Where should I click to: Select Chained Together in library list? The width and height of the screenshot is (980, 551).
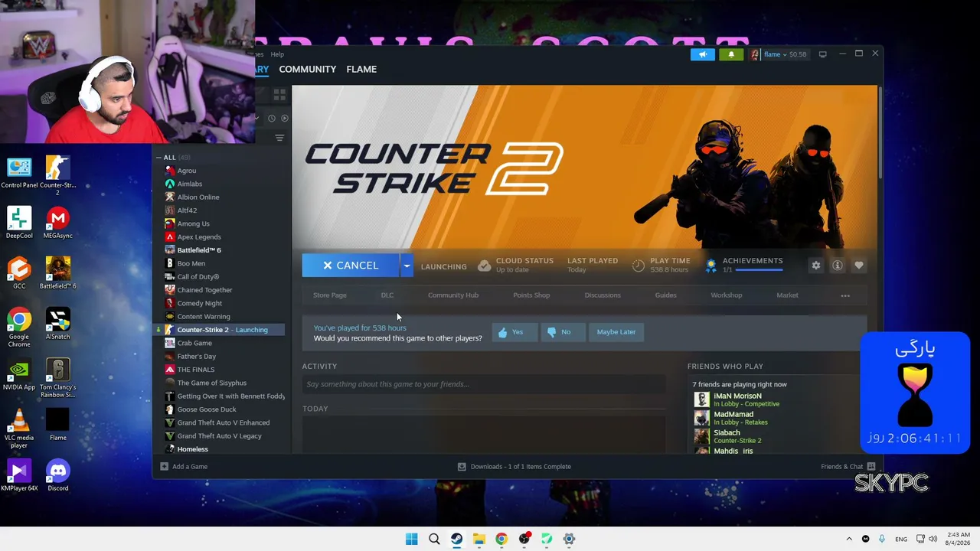[x=204, y=290]
